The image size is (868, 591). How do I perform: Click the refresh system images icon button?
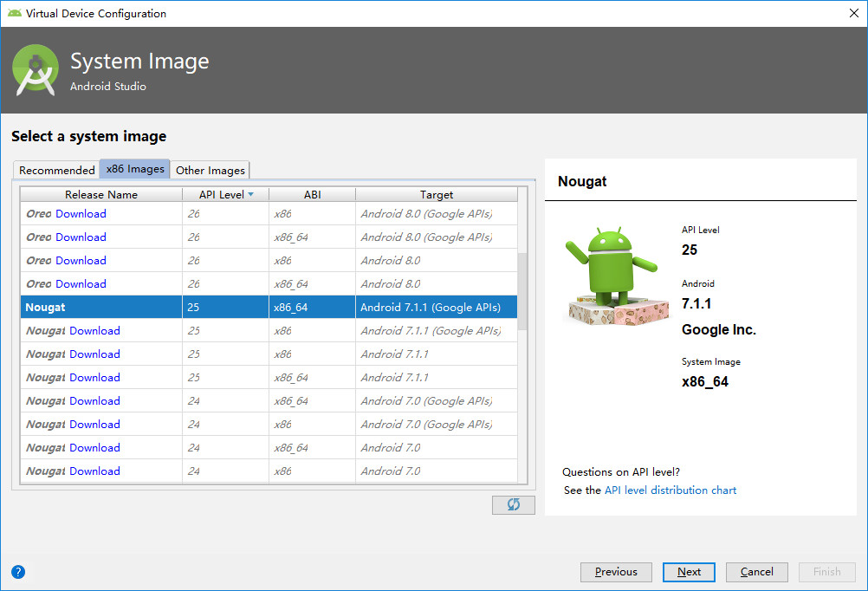pos(513,504)
